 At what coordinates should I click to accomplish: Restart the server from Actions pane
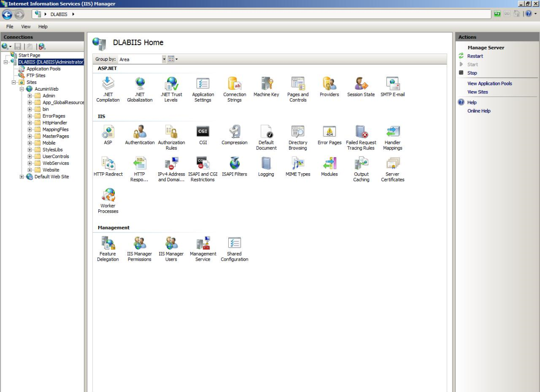[475, 56]
